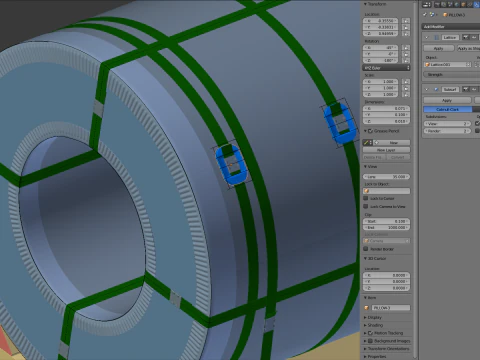Collapse the Transform panel

[366, 4]
